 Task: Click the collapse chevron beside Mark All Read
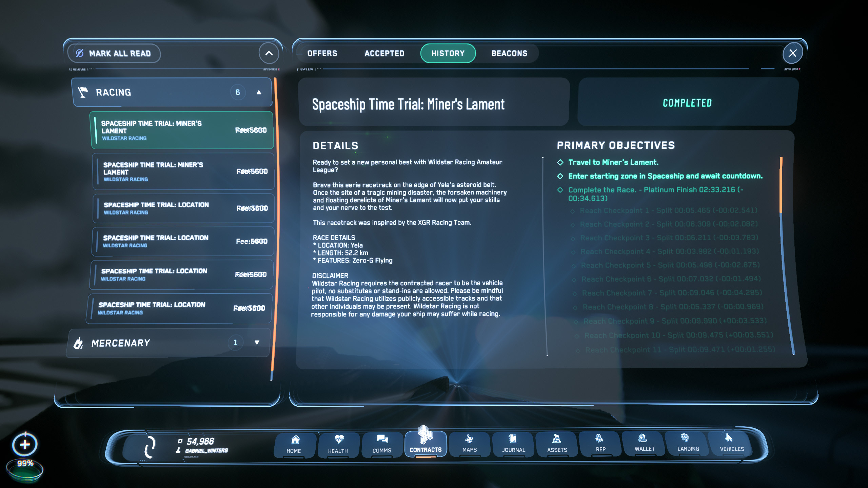point(269,53)
